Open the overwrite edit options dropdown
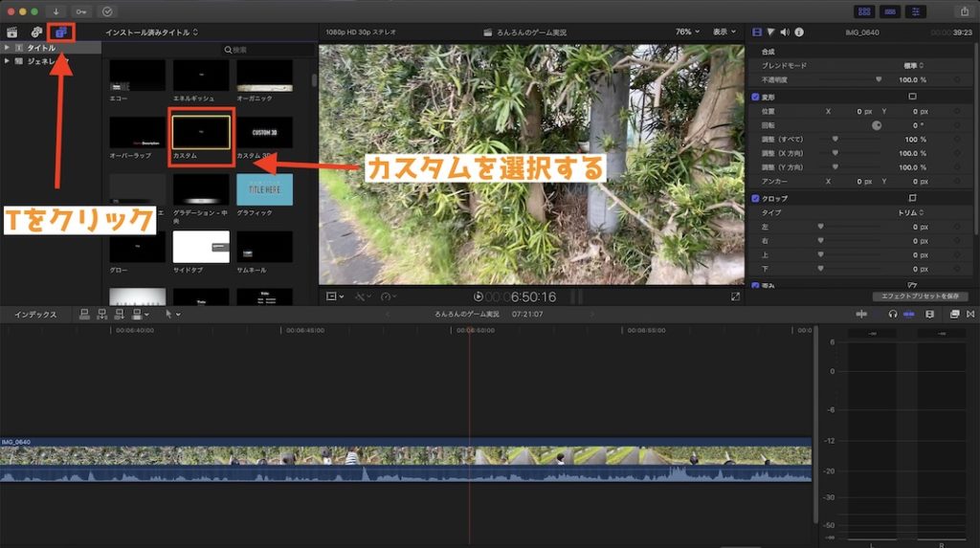This screenshot has width=980, height=548. (x=140, y=315)
